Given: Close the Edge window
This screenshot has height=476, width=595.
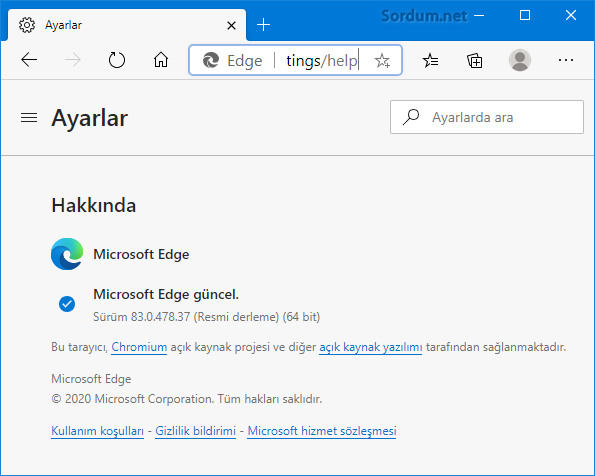Looking at the screenshot, I should (x=571, y=15).
